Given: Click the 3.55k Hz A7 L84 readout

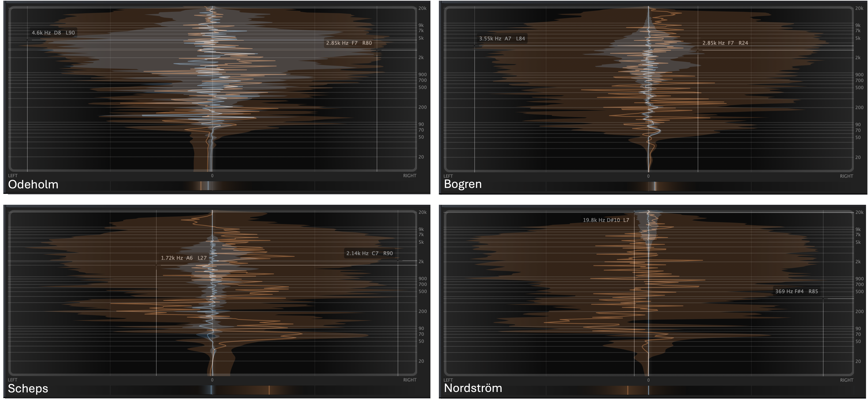Looking at the screenshot, I should (502, 38).
